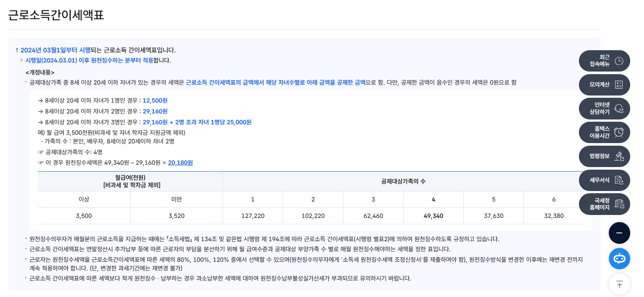Image resolution: width=644 pixels, height=297 pixels.
Task: Click the underlined 20,180원 result
Action: [x=180, y=163]
